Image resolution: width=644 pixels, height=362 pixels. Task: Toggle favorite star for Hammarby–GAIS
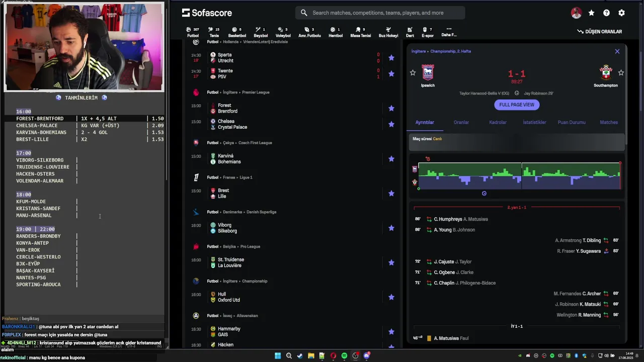(391, 332)
